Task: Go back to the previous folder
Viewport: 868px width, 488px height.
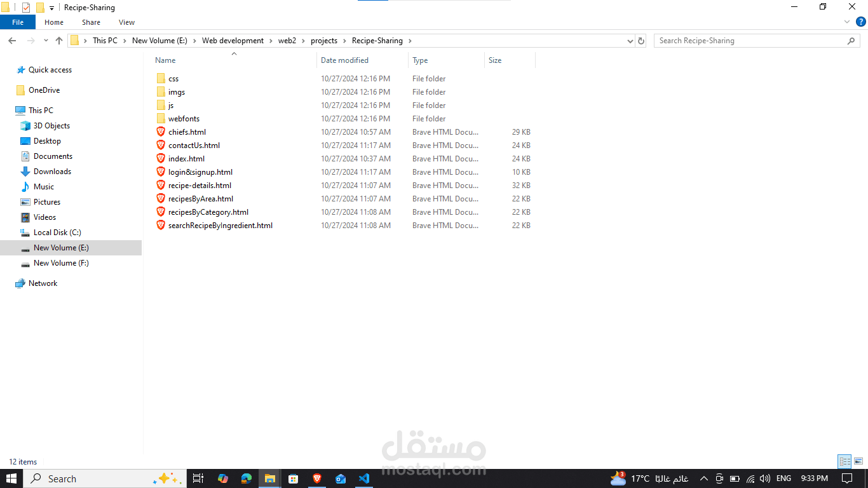Action: [x=11, y=41]
